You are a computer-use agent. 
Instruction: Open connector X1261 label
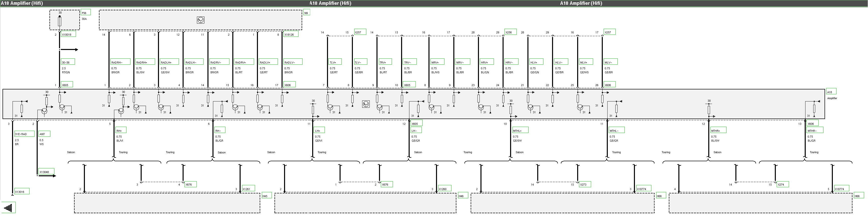coord(248,189)
